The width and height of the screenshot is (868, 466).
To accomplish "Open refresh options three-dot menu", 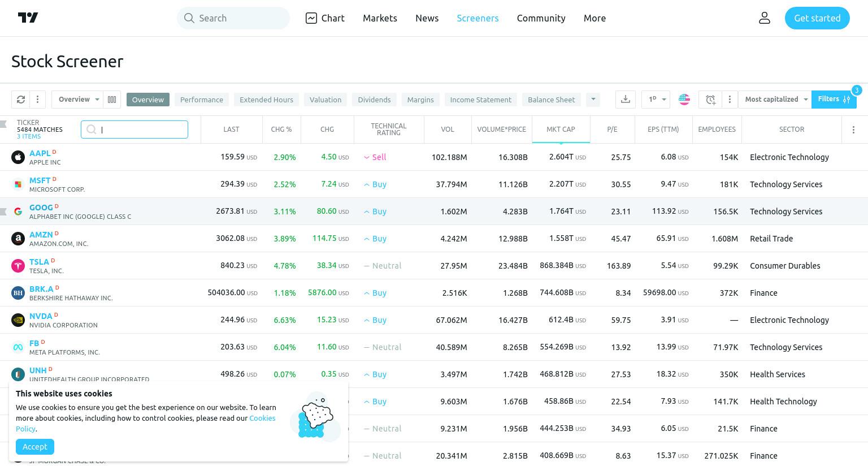I will [x=37, y=100].
